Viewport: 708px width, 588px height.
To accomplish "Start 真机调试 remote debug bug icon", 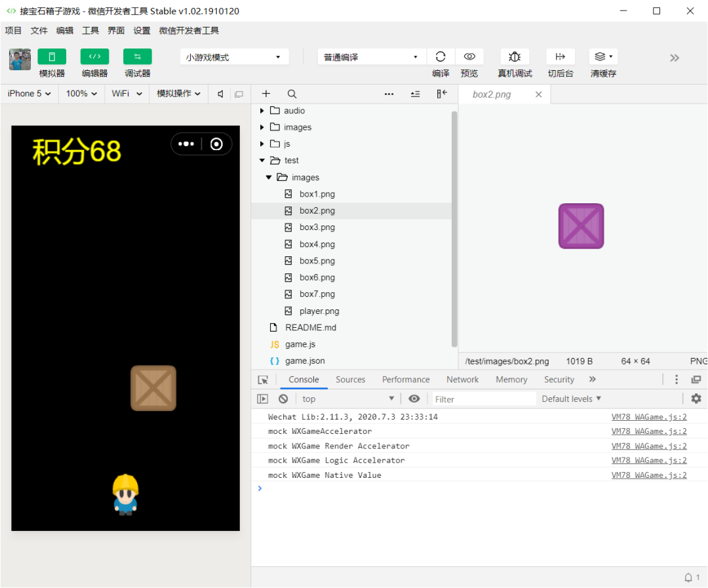I will pyautogui.click(x=515, y=56).
